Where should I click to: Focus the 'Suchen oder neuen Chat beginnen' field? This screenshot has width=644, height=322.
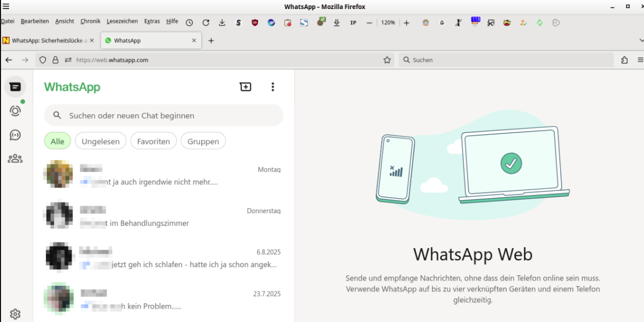click(x=164, y=115)
